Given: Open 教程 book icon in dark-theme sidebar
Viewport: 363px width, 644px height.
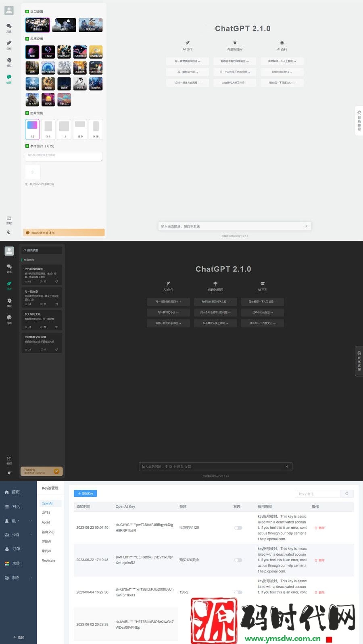Looking at the screenshot, I should coord(9,461).
